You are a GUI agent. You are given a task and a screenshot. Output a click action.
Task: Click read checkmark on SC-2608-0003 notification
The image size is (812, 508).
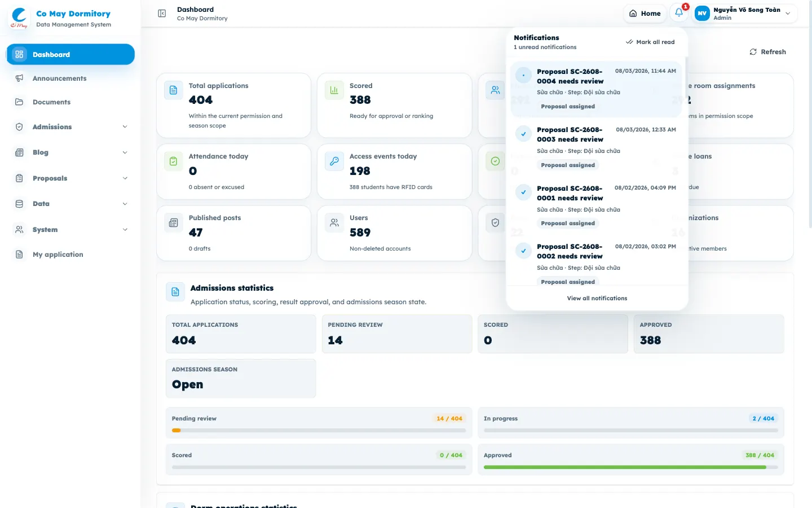tap(523, 134)
